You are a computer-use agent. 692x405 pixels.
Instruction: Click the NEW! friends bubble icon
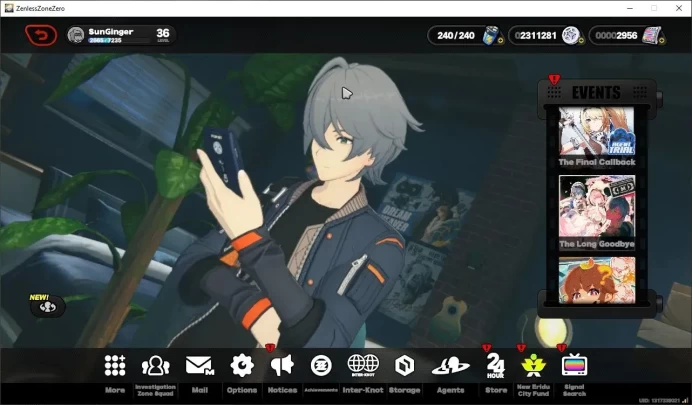click(47, 306)
